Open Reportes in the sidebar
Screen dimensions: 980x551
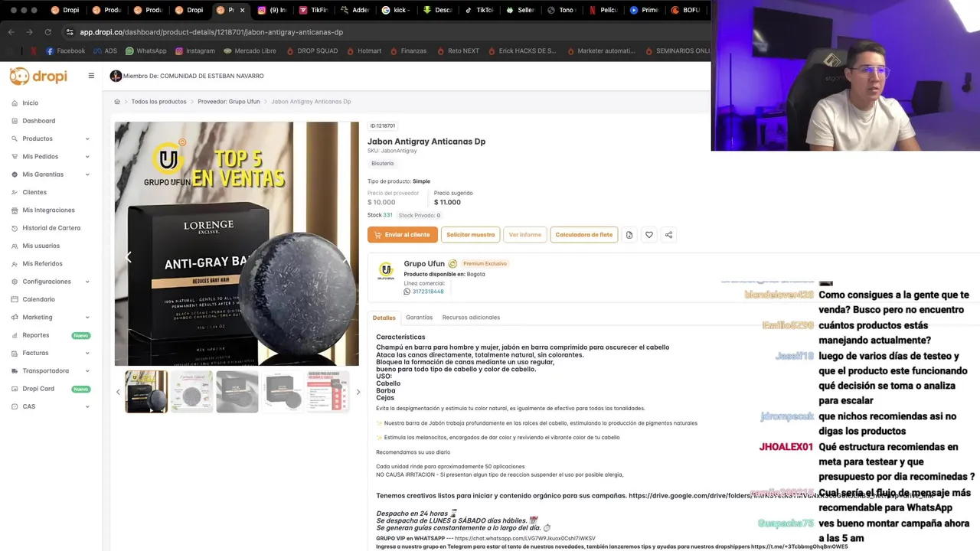click(35, 335)
